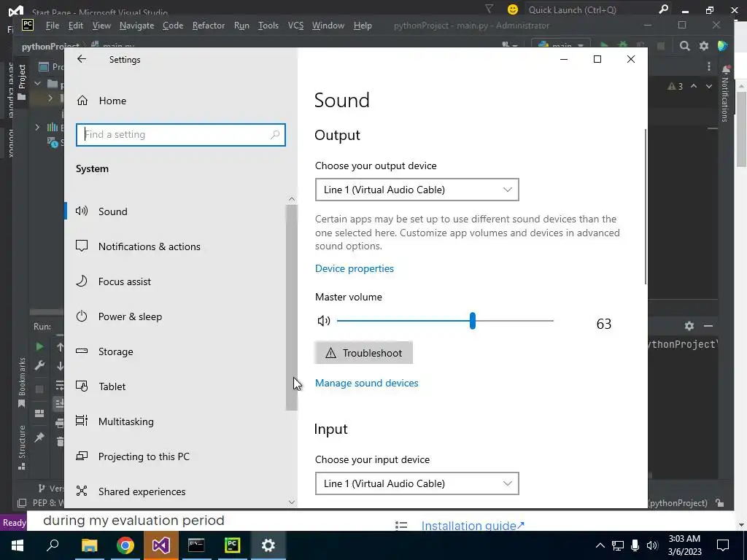747x560 pixels.
Task: Hide the PyCharm Run panel with minus icon
Action: point(708,326)
